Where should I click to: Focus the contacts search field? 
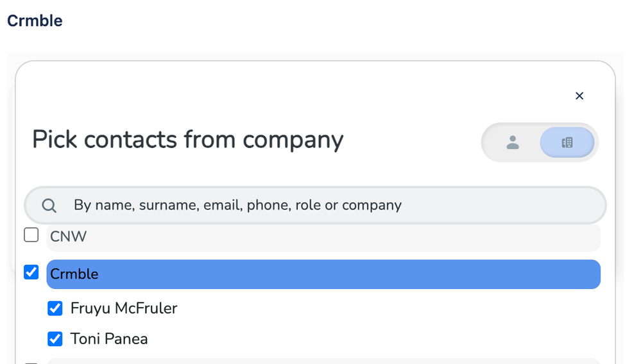tap(321, 205)
